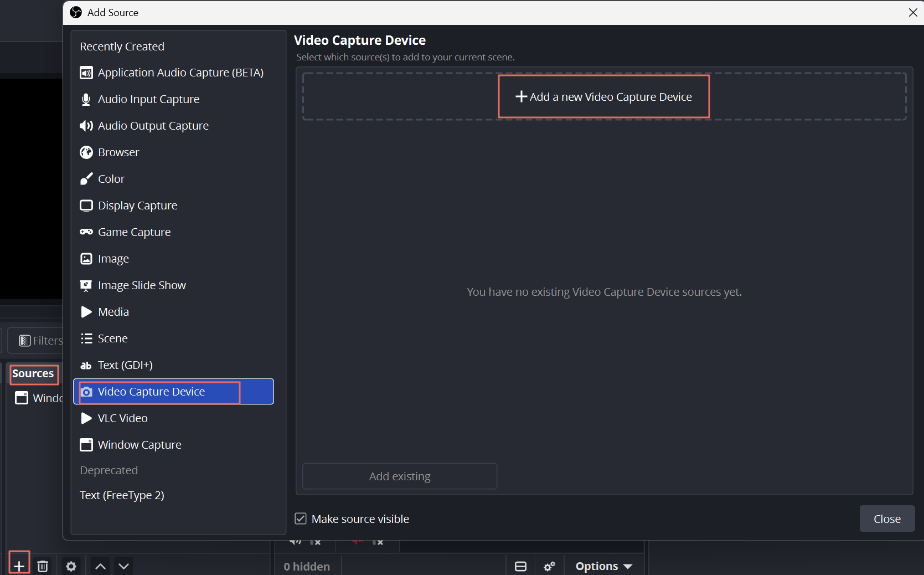Click the Sources panel header
Viewport: 924px width, 575px height.
[x=33, y=374]
